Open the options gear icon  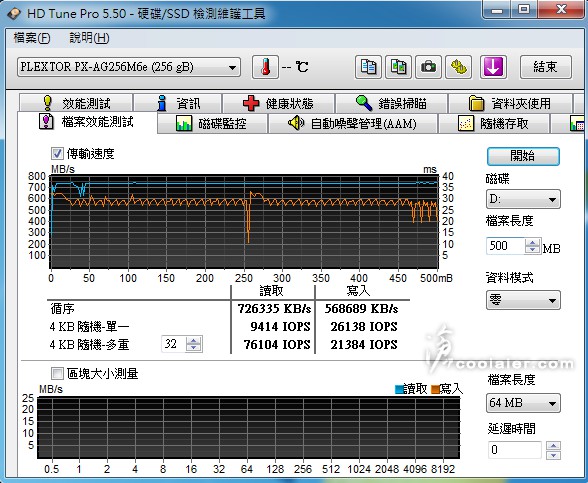click(458, 67)
